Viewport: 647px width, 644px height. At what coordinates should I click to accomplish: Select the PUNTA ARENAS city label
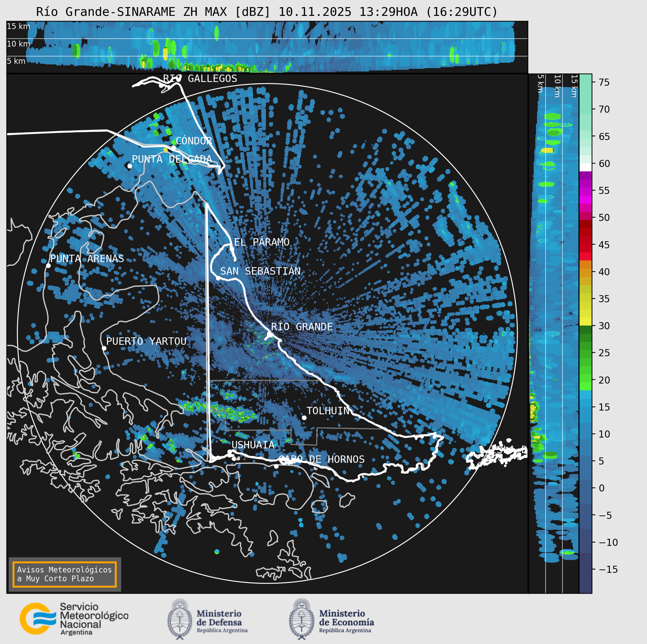pos(87,259)
